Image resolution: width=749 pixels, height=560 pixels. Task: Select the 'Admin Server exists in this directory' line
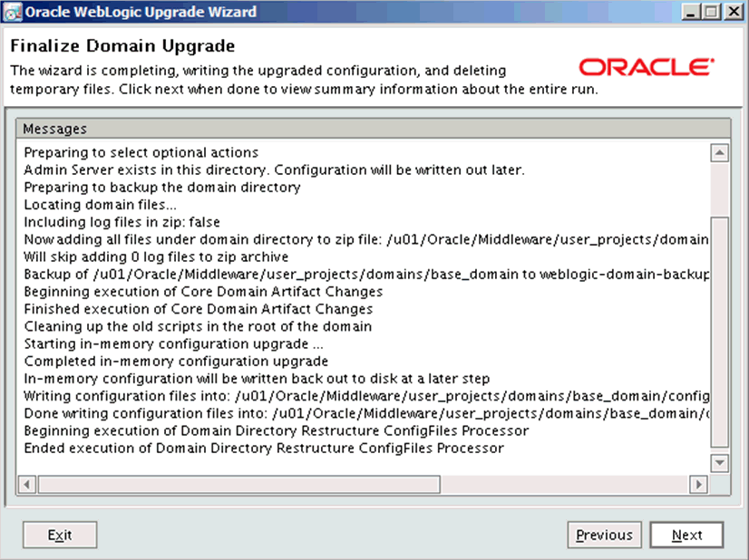274,170
